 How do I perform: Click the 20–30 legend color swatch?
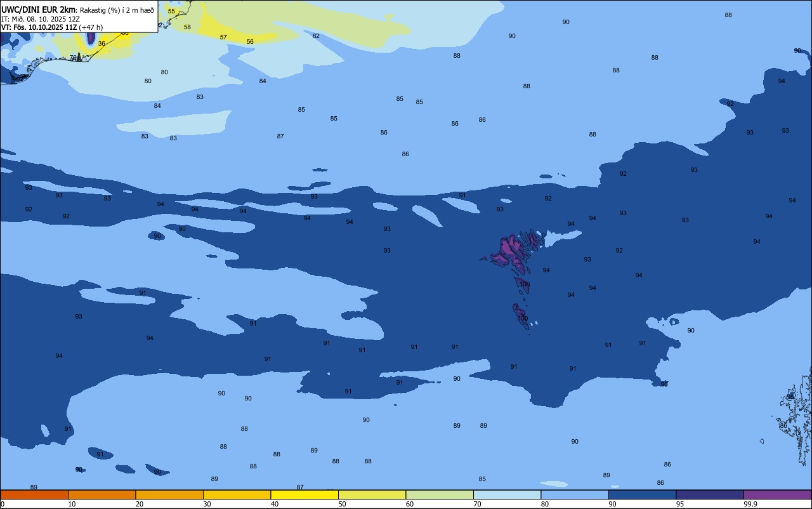tap(169, 494)
